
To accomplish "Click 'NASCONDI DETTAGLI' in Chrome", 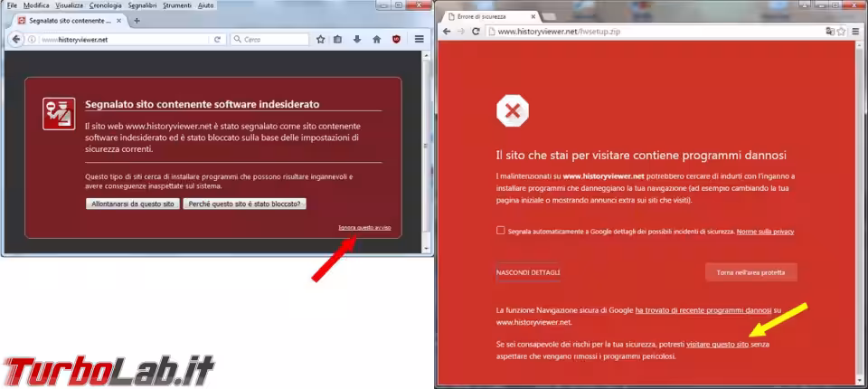I will click(x=528, y=272).
